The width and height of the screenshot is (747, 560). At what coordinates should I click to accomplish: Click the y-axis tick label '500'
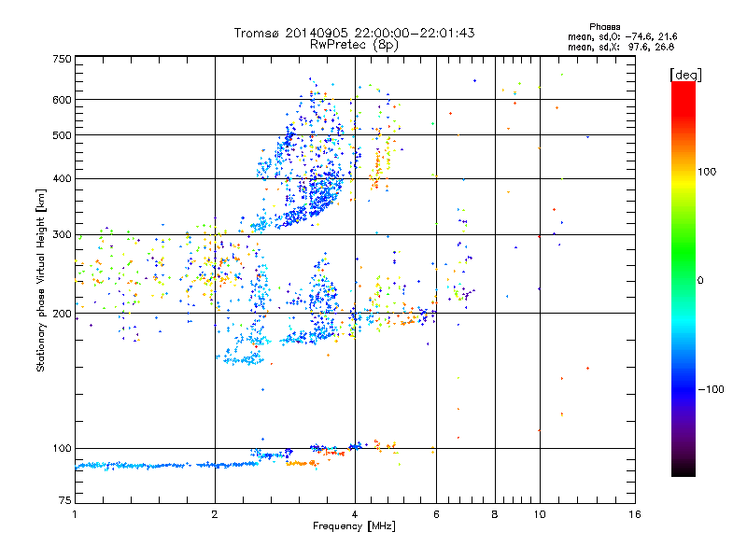[62, 135]
